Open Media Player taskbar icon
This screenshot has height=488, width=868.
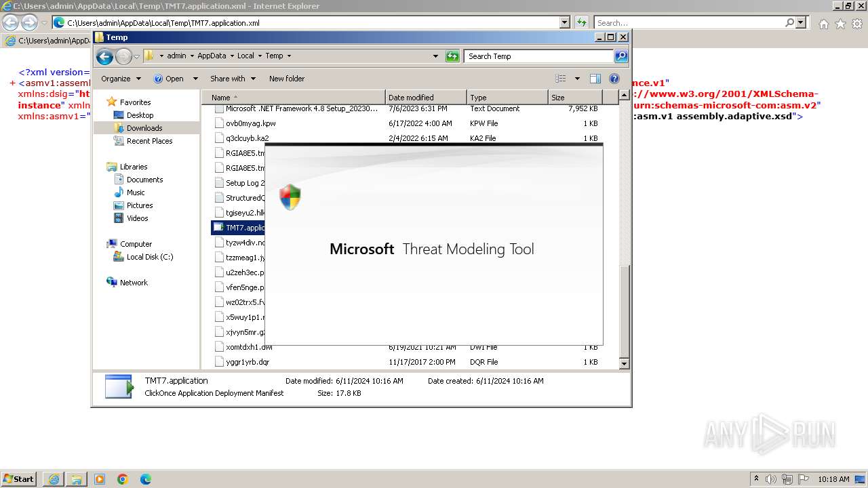click(x=100, y=479)
